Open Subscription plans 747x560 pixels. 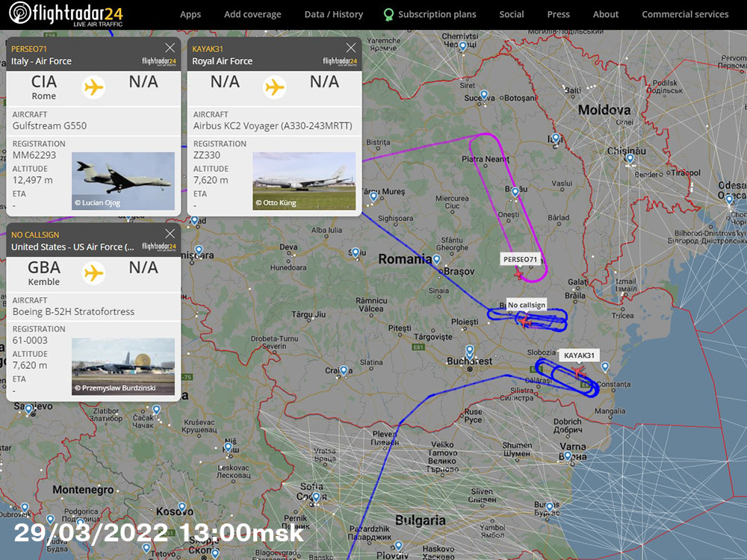(437, 14)
